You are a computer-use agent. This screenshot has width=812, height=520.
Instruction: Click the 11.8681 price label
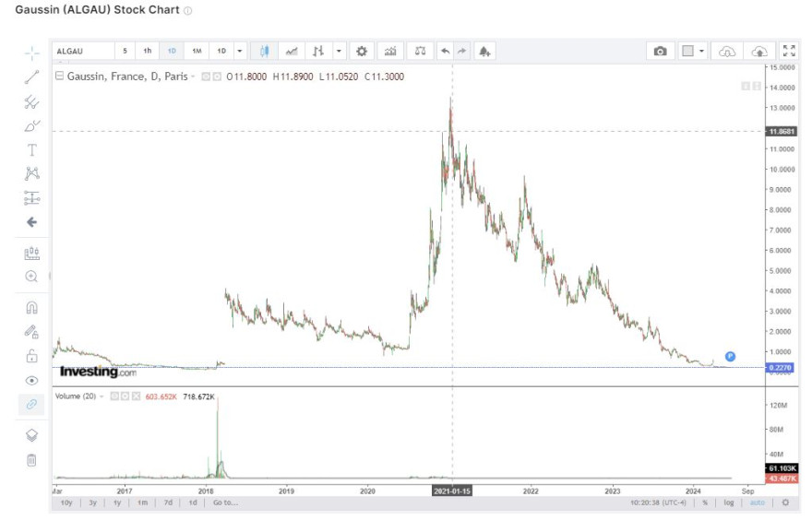tap(781, 132)
